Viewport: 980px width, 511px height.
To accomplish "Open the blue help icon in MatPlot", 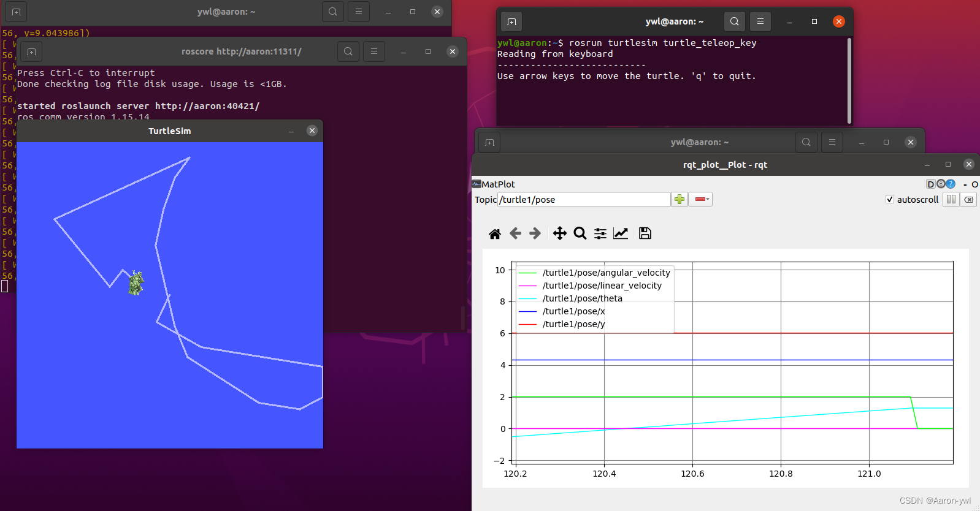I will [x=951, y=184].
